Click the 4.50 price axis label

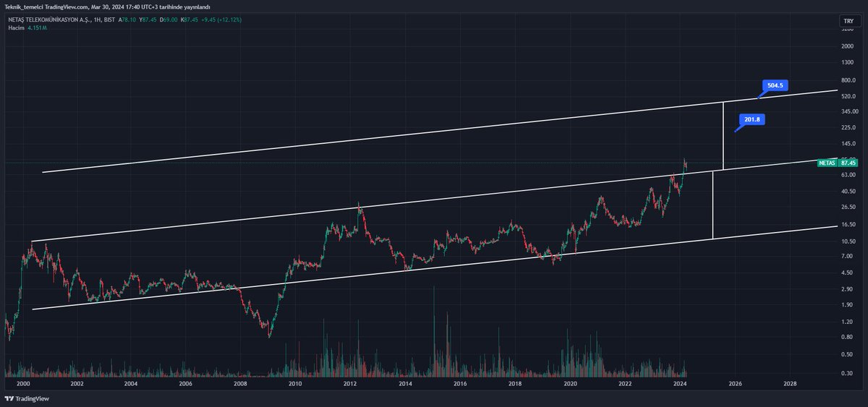[848, 273]
